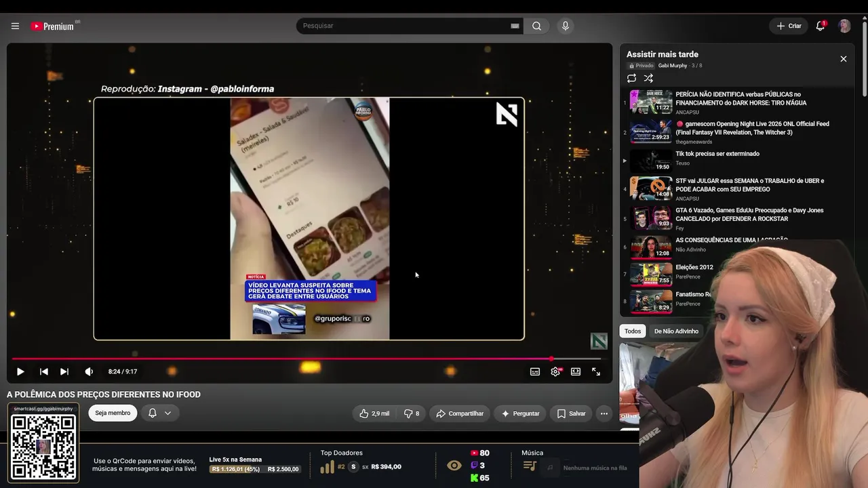Click the 7:55 Eleições 2012 thumbnail
Screen dimensions: 868x488
[x=651, y=274]
